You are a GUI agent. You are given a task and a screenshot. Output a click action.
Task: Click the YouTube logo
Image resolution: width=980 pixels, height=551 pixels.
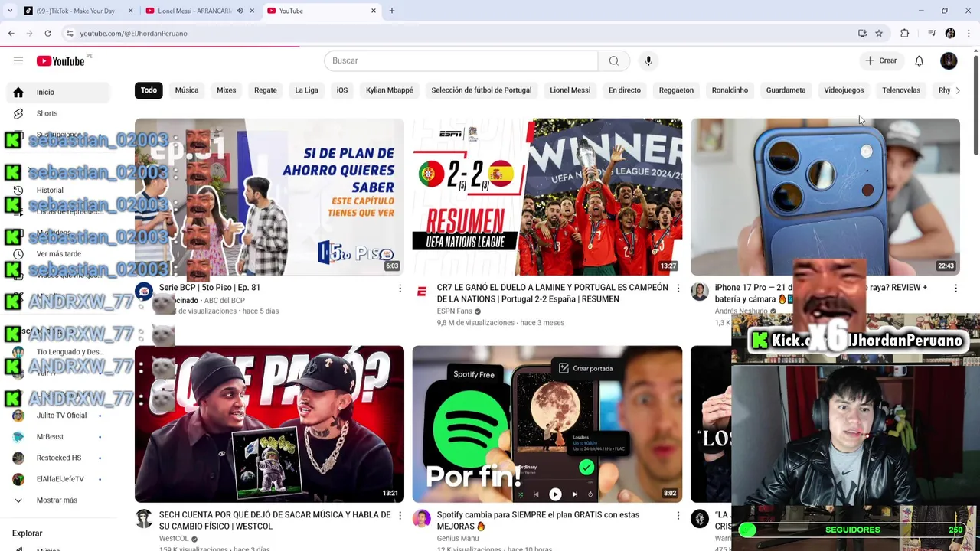point(60,60)
